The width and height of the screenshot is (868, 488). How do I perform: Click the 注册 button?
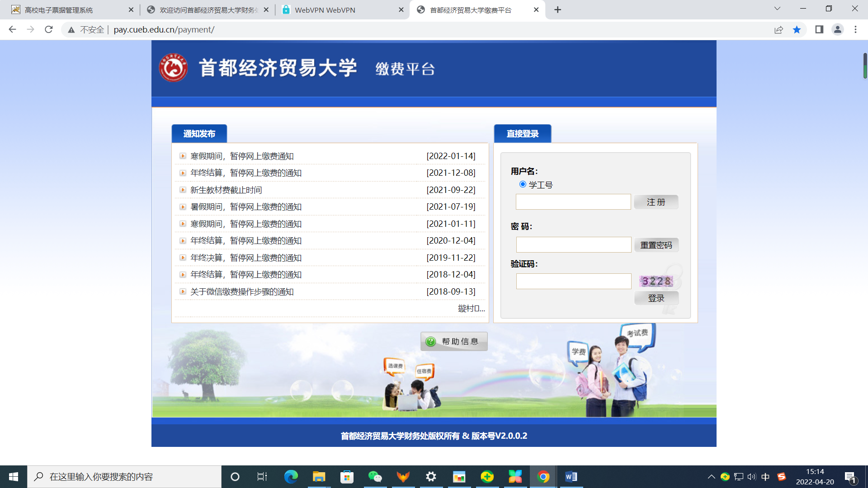[x=656, y=202]
